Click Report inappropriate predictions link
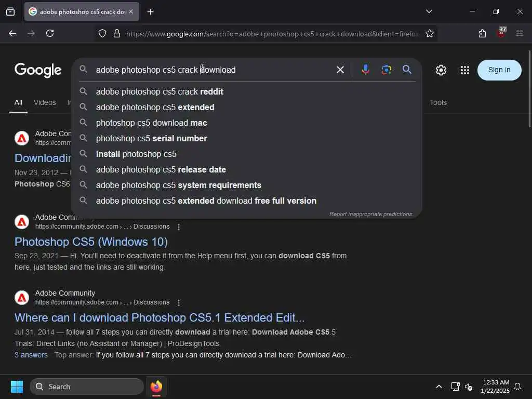This screenshot has width=532, height=399. click(370, 214)
